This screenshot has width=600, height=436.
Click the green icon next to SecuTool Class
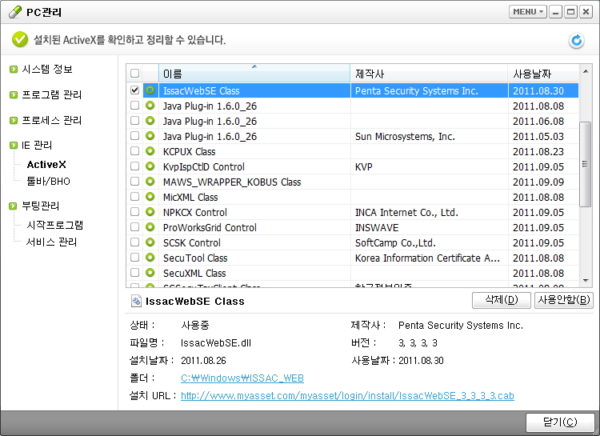tap(150, 257)
